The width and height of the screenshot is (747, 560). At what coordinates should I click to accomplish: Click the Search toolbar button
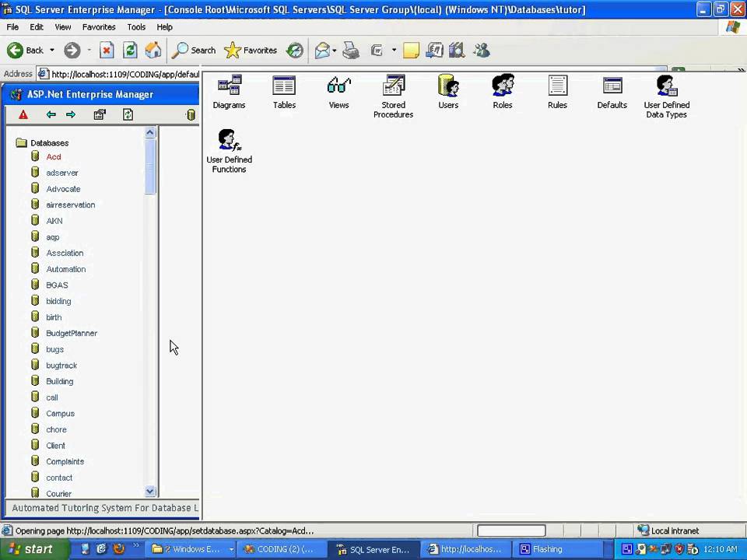(x=194, y=50)
